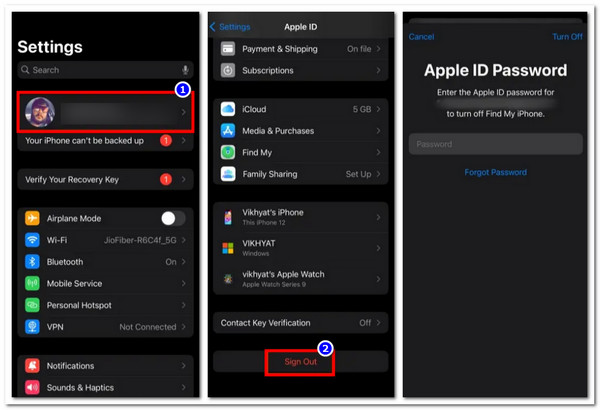Tap This iPhone 12 subtitle
The image size is (600, 410).
[264, 222]
